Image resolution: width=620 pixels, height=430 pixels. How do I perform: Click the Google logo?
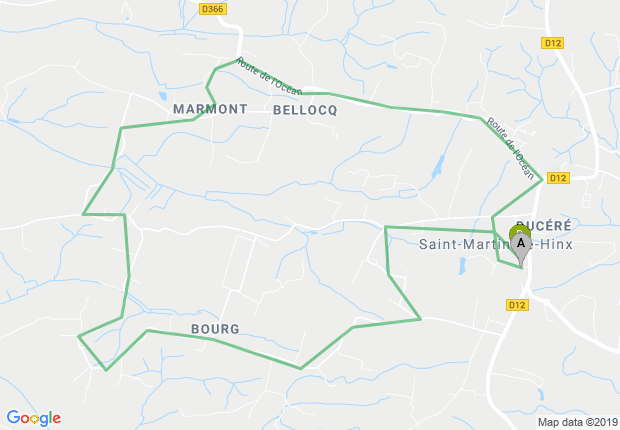click(x=34, y=419)
